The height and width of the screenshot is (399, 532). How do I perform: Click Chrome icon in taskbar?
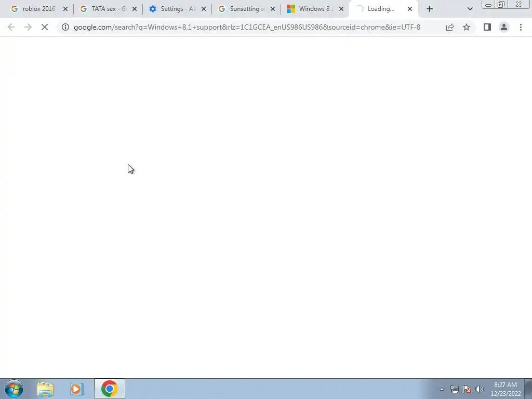109,389
